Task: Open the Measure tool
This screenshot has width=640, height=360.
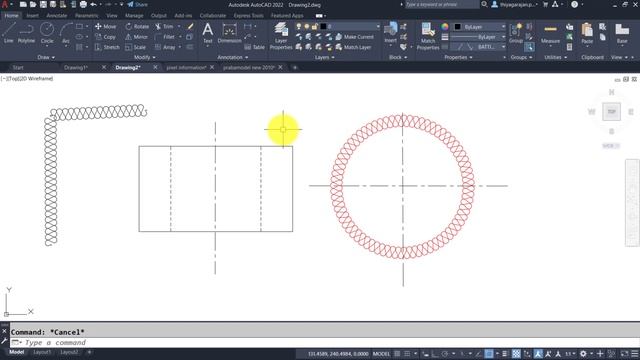Action: tap(550, 33)
